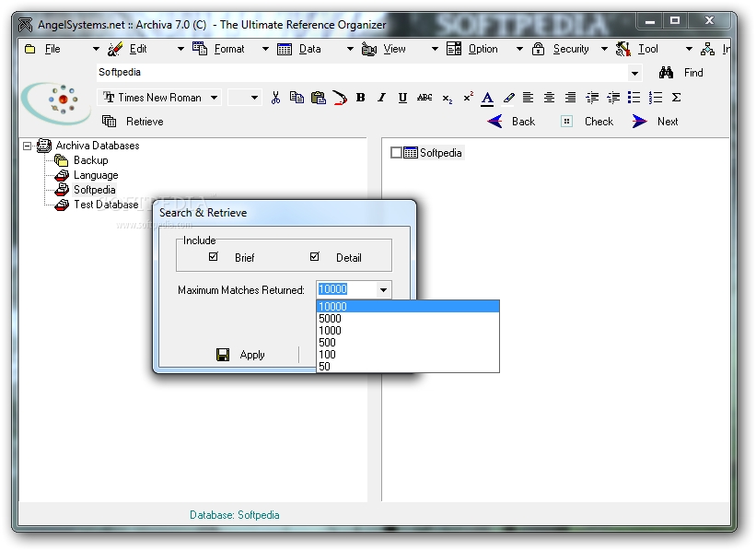Click the Retrieve button label
Screen dimensions: 756x551
[145, 122]
